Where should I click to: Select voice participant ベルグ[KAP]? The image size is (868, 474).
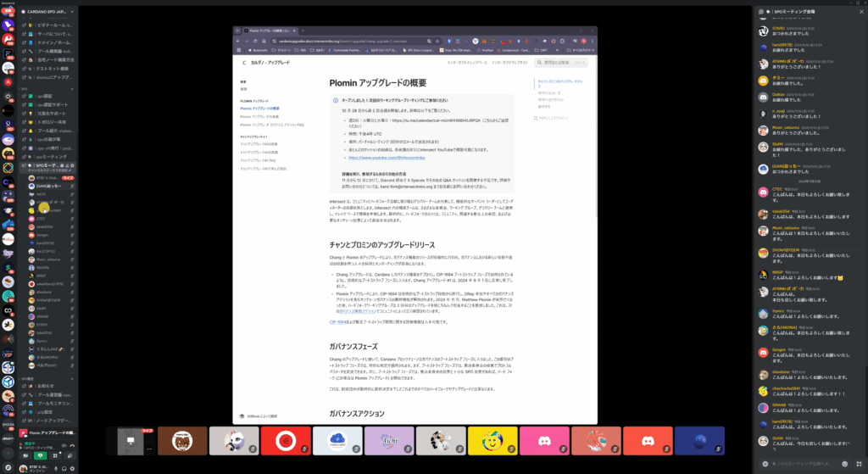tap(52, 365)
